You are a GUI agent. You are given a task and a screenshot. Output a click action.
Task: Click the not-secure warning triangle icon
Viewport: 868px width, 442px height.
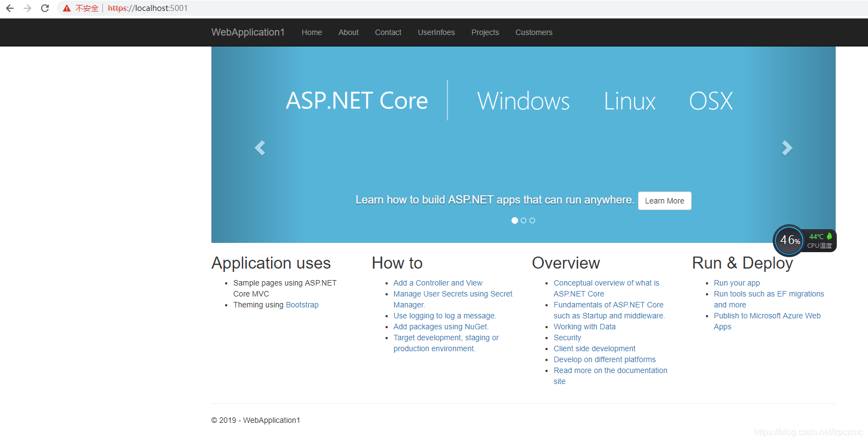tap(67, 8)
